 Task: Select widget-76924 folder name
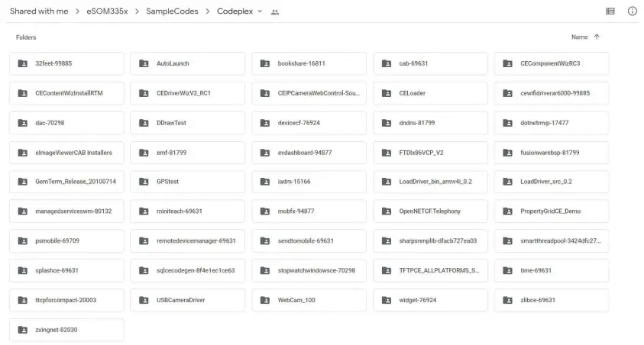click(x=417, y=300)
